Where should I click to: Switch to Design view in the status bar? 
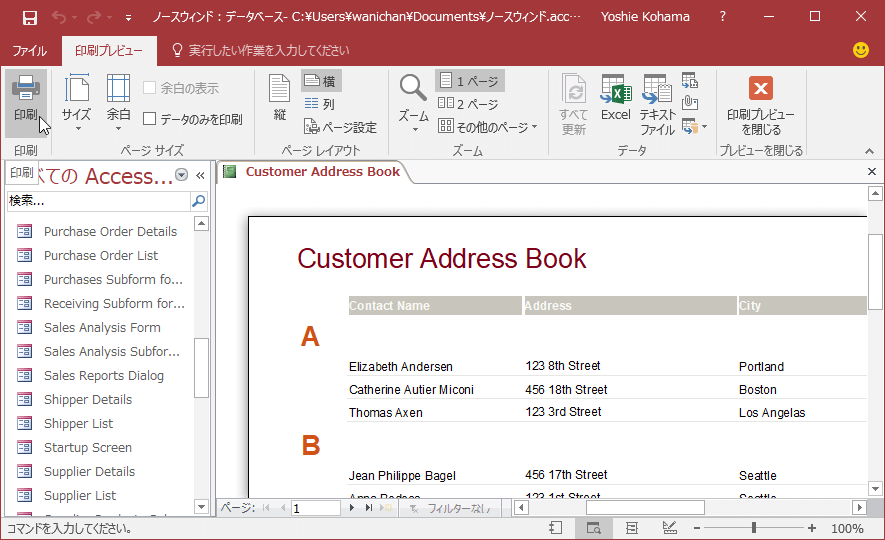669,528
